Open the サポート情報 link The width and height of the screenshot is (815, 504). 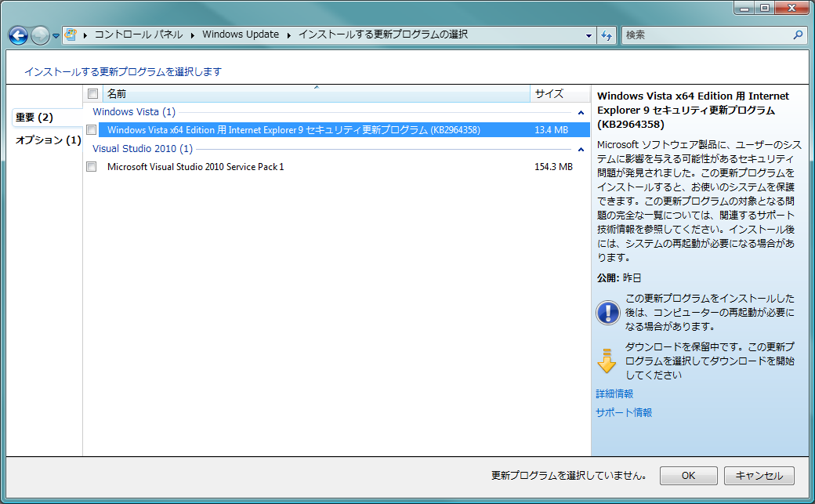[624, 412]
